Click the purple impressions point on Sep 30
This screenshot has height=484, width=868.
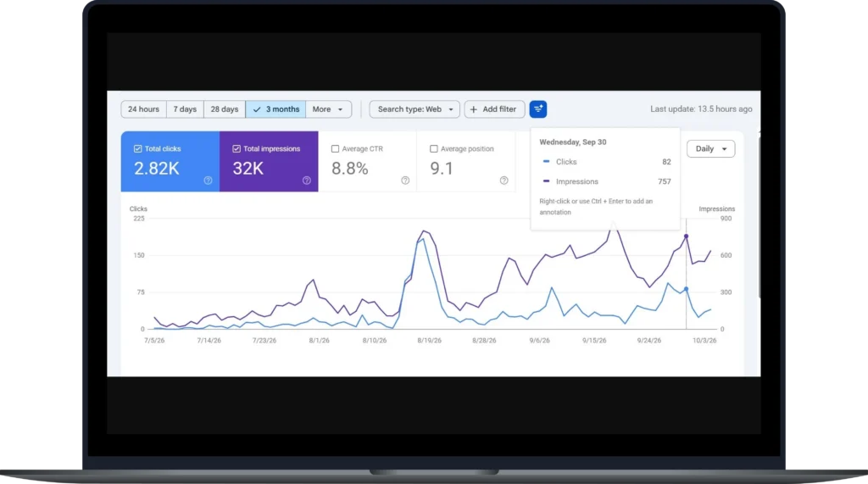(x=686, y=236)
